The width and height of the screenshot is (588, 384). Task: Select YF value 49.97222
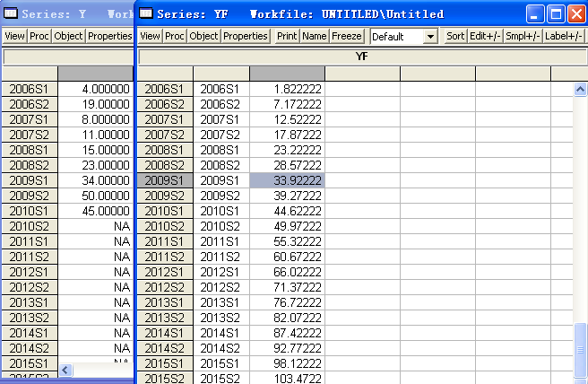[287, 226]
